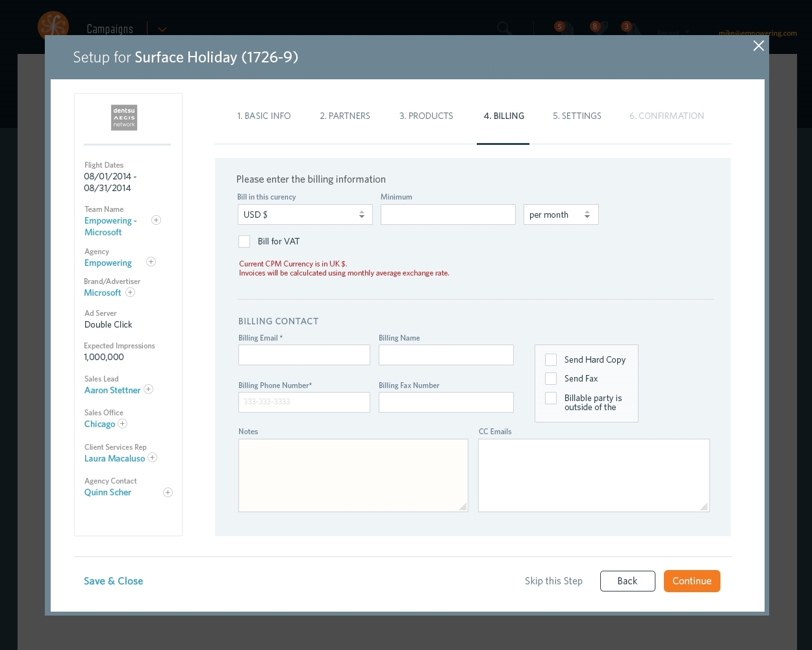Check the Send Hard Copy option
The height and width of the screenshot is (650, 812).
[x=551, y=359]
